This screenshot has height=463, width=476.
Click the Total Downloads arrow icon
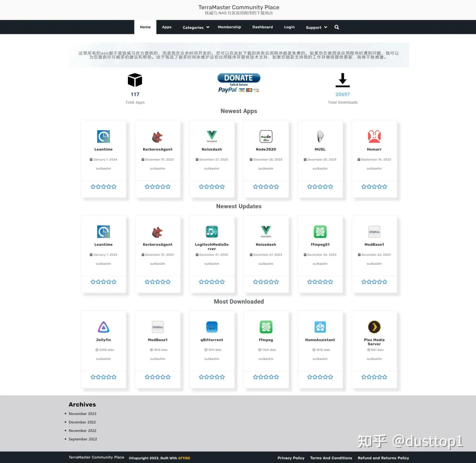[x=342, y=80]
